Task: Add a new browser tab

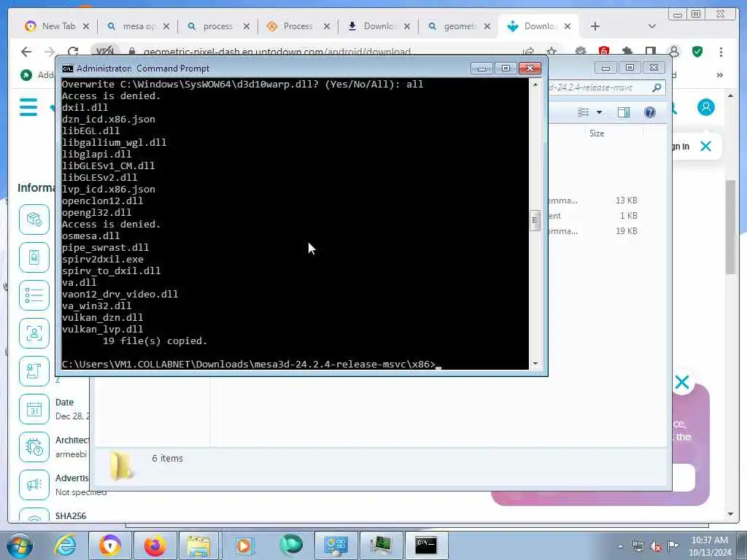Action: pyautogui.click(x=595, y=26)
